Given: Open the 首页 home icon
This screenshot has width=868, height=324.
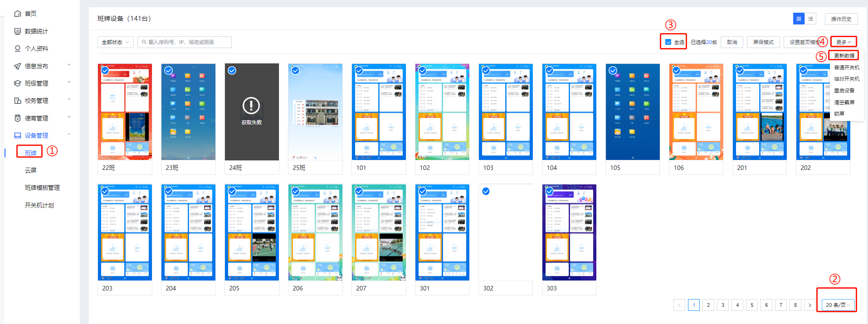Looking at the screenshot, I should pos(18,14).
